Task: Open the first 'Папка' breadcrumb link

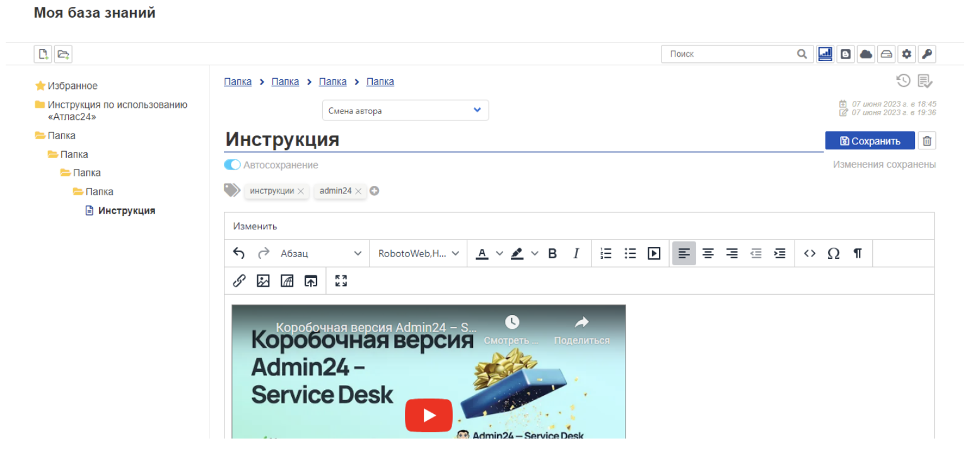Action: coord(238,81)
